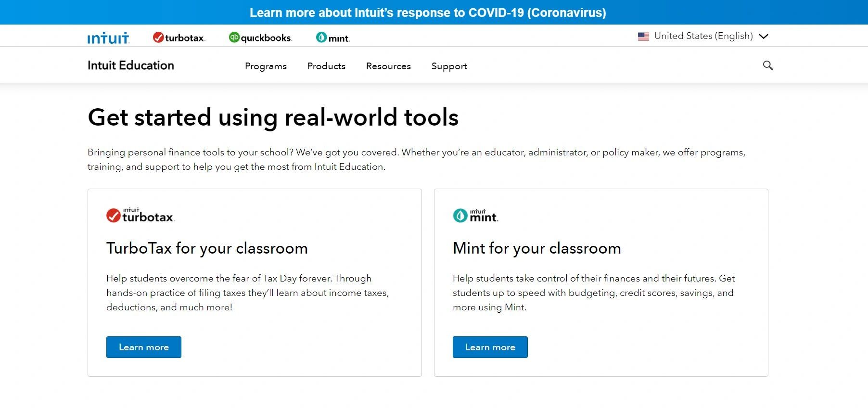Open the Products menu
Image resolution: width=868 pixels, height=409 pixels.
pos(326,66)
